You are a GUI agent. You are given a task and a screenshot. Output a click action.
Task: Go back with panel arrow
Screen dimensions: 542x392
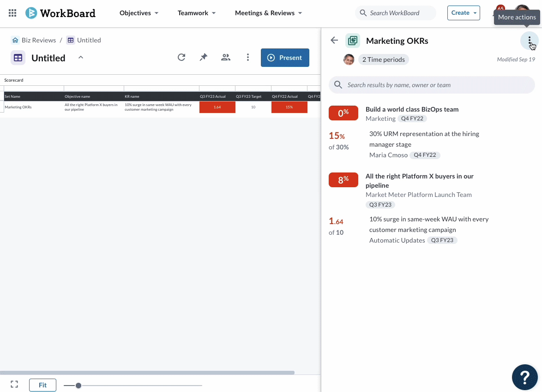click(334, 41)
